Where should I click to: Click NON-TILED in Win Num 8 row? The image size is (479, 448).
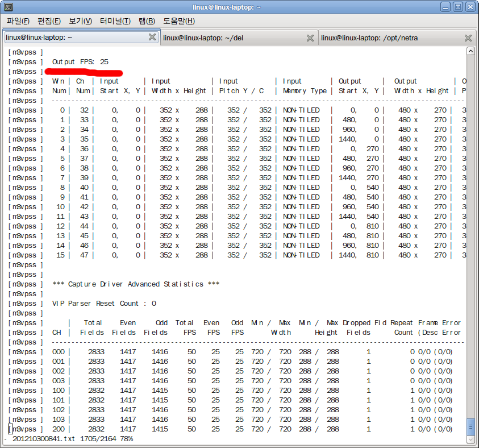[x=301, y=187]
